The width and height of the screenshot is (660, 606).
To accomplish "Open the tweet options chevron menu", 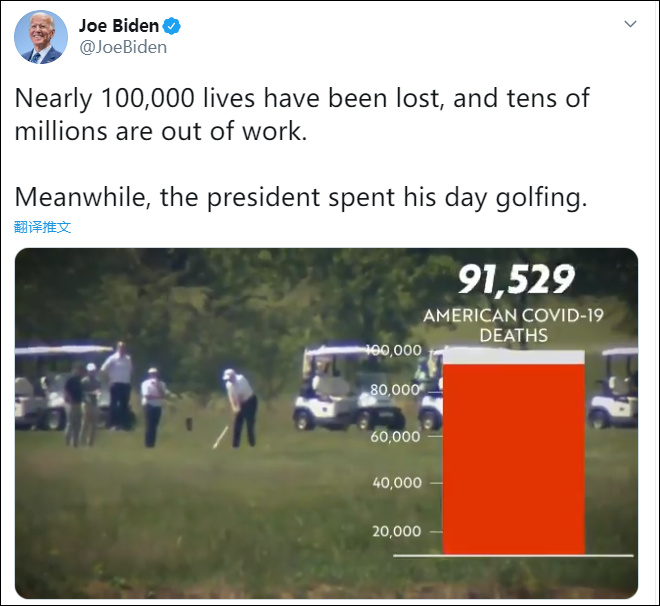I will [x=630, y=23].
